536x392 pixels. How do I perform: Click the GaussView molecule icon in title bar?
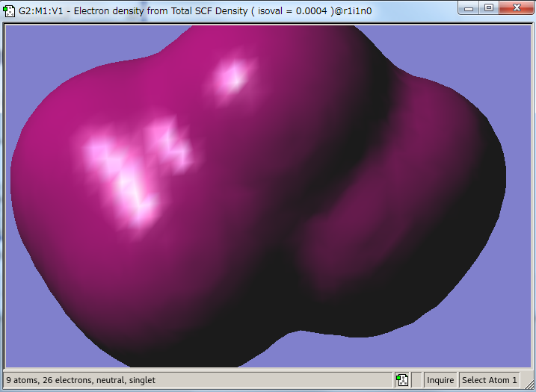point(9,11)
